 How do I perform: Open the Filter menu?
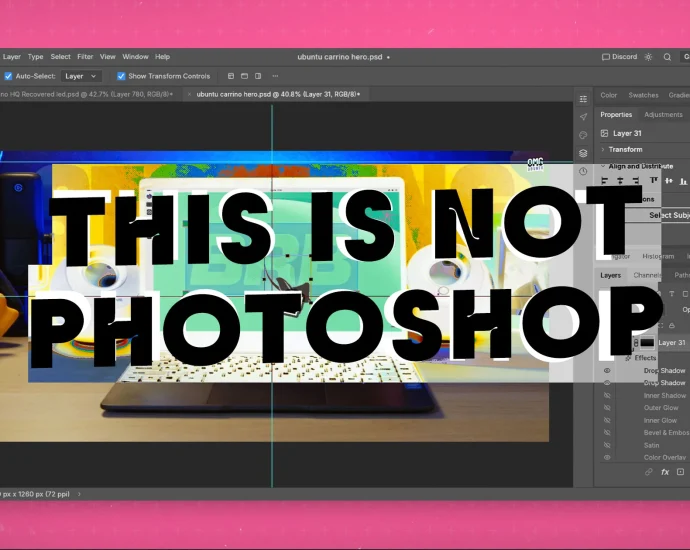85,57
